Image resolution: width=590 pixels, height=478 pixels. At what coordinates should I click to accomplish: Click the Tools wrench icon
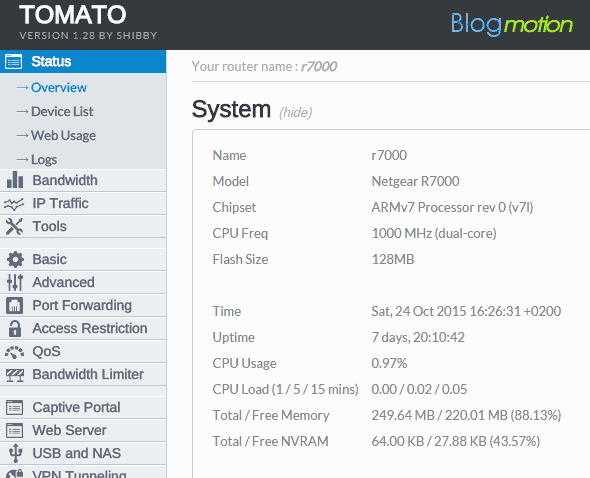[x=14, y=227]
